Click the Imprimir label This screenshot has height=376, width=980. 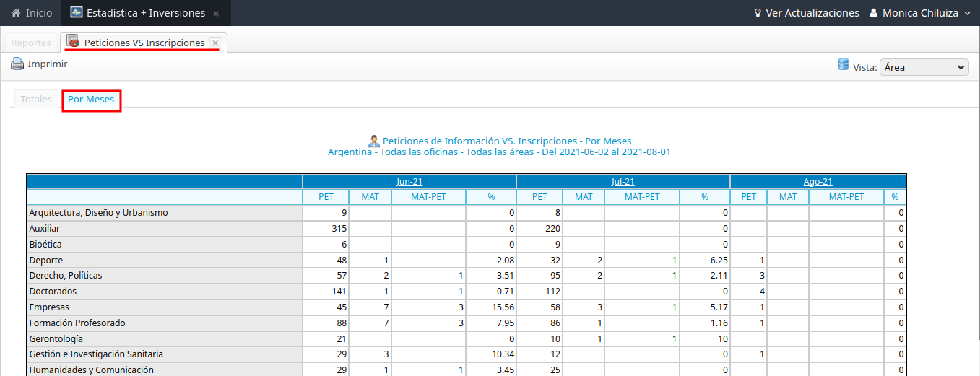pyautogui.click(x=48, y=64)
